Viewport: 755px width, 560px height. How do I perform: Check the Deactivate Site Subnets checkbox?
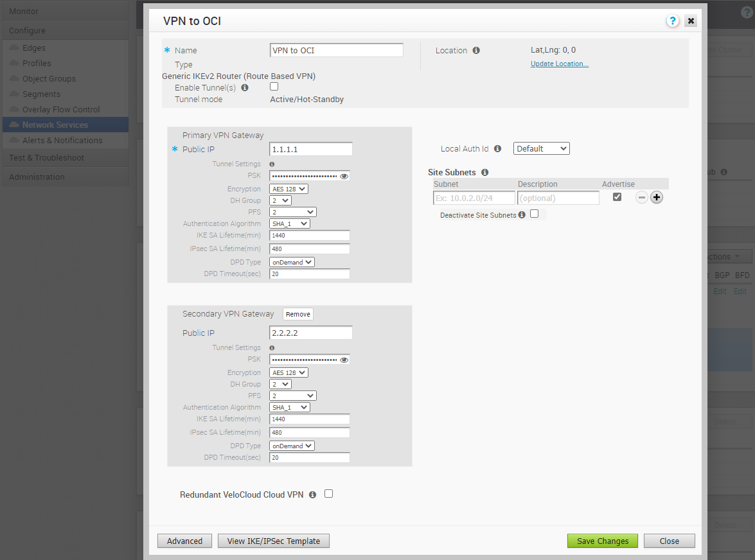click(x=534, y=214)
